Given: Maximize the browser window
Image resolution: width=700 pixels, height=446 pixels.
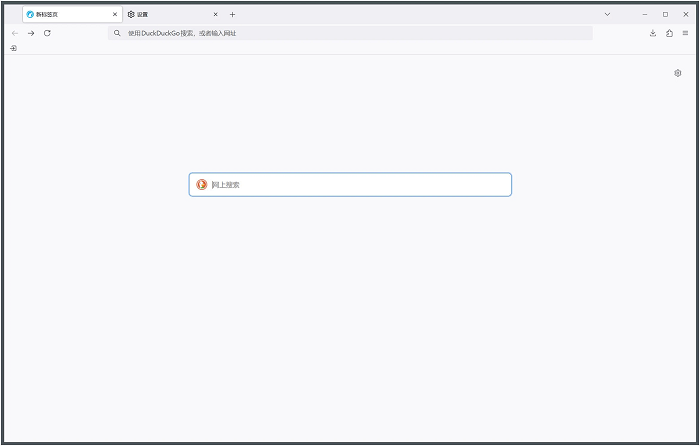Looking at the screenshot, I should (x=665, y=14).
